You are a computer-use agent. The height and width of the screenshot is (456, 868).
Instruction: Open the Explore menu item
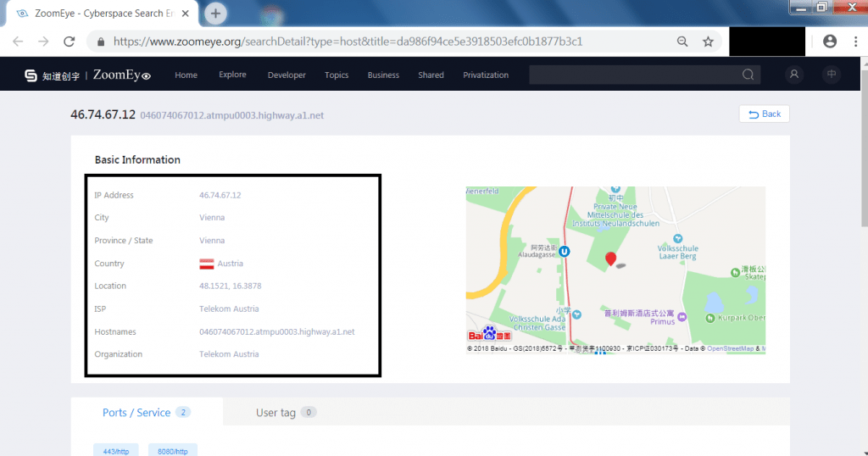(x=232, y=74)
